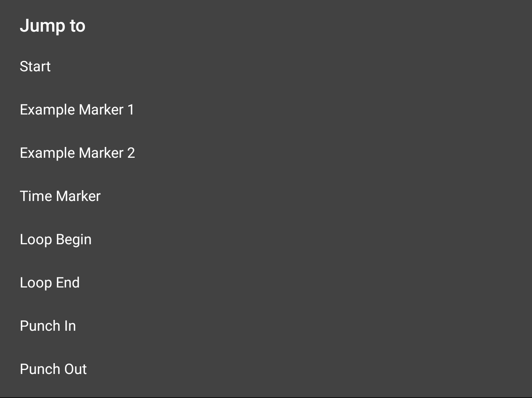Screen dimensions: 532x398
Task: Move playhead to Loop End
Action: point(50,283)
